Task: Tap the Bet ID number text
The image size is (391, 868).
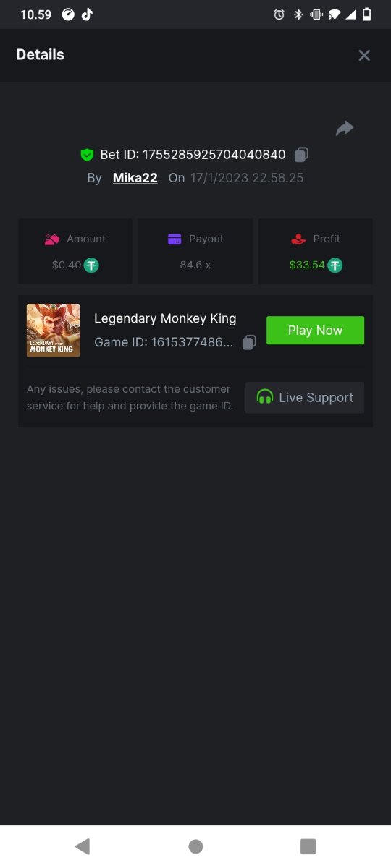Action: coord(214,155)
